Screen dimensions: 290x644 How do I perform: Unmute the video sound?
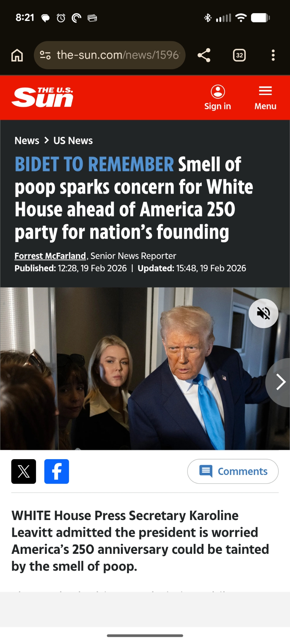[x=264, y=313]
